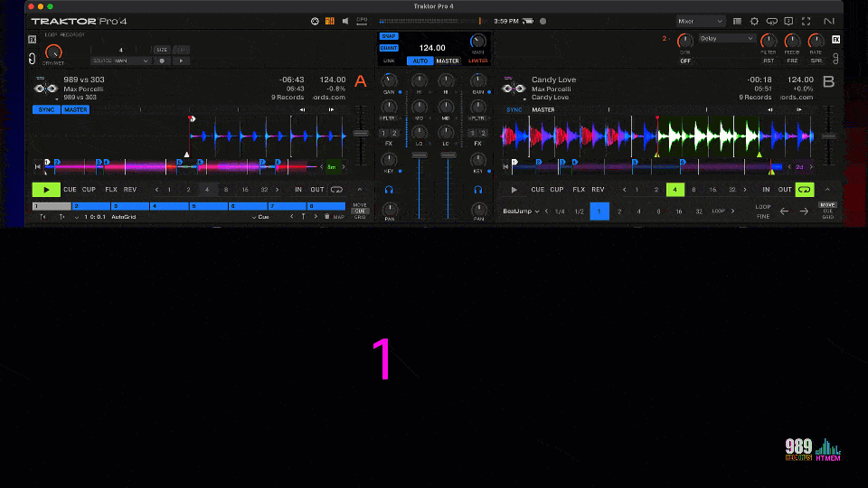The height and width of the screenshot is (488, 868).
Task: Open the BeatJump mode dropdown on Deck B
Action: click(521, 211)
